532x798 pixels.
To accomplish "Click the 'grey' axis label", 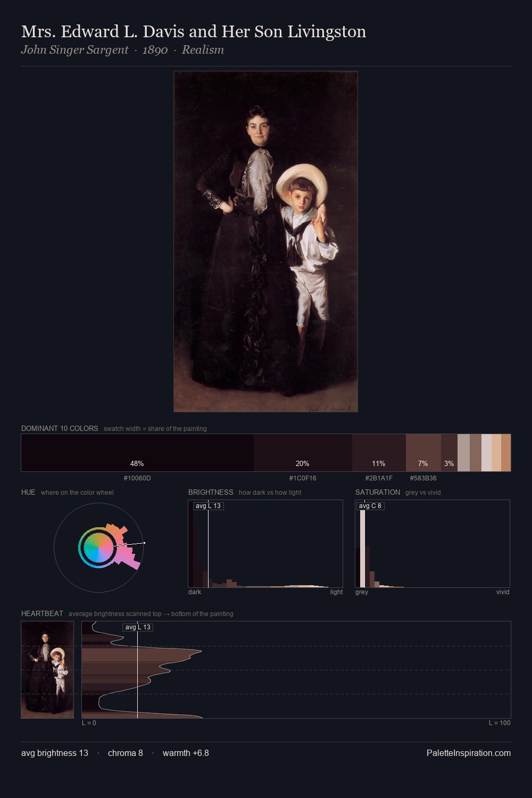I will [362, 592].
